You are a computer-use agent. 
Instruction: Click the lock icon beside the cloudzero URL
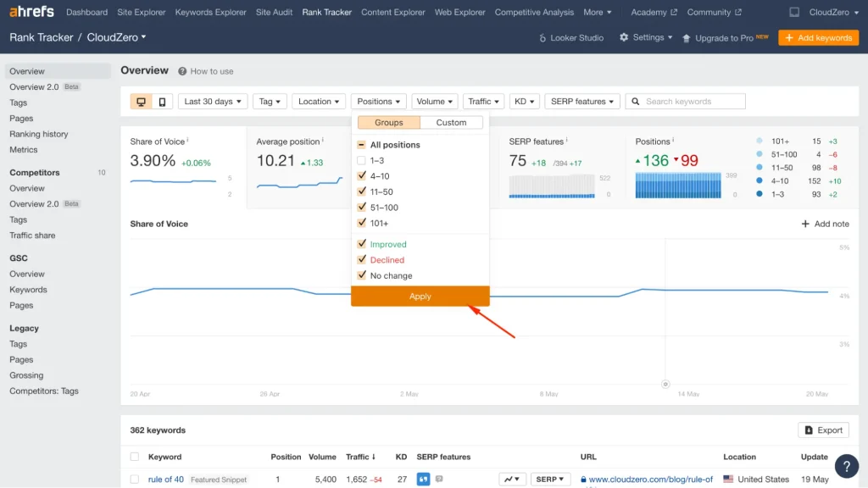tap(585, 479)
